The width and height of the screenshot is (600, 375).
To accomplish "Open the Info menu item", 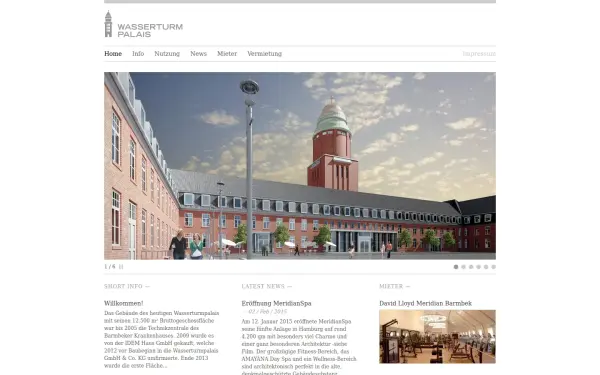I will tap(138, 54).
